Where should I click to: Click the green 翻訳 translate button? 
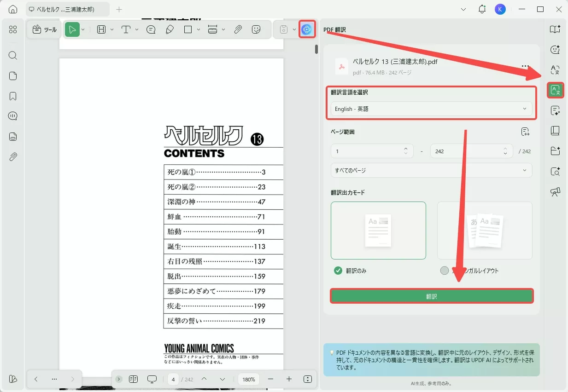pos(432,296)
